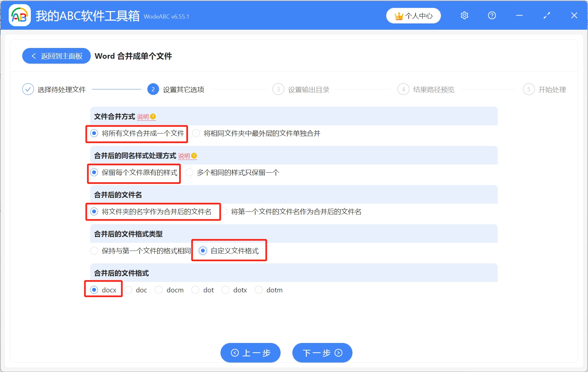
Task: Click step 1 checkmark icon 选择待处理文件
Action: [x=28, y=89]
